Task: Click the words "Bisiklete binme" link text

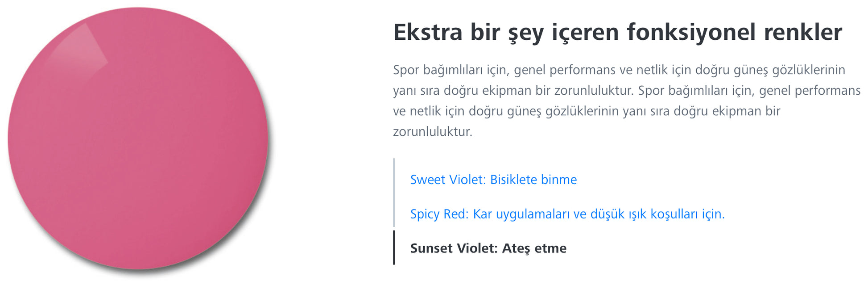Action: tap(533, 180)
